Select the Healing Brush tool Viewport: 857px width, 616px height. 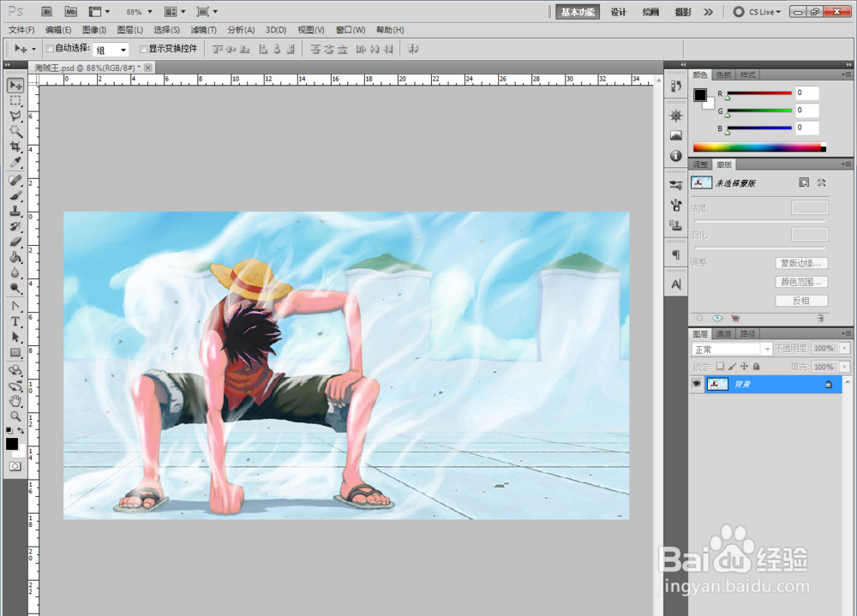(15, 181)
